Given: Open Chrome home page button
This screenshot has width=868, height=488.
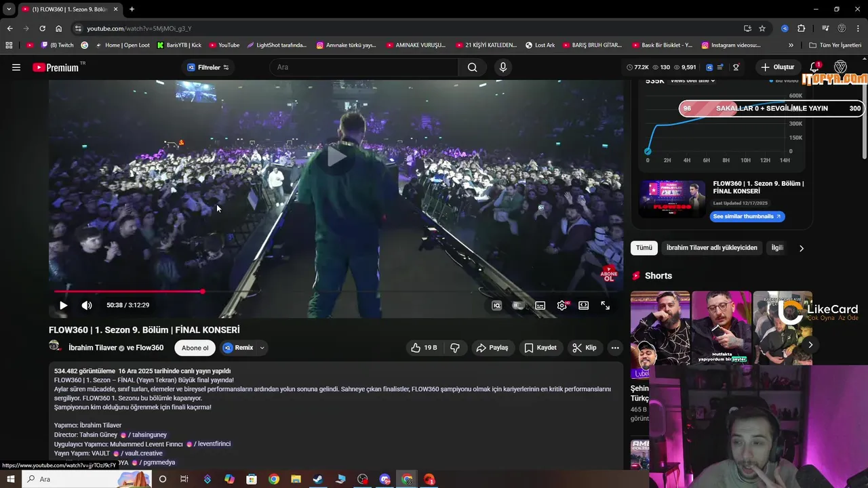Looking at the screenshot, I should (58, 28).
